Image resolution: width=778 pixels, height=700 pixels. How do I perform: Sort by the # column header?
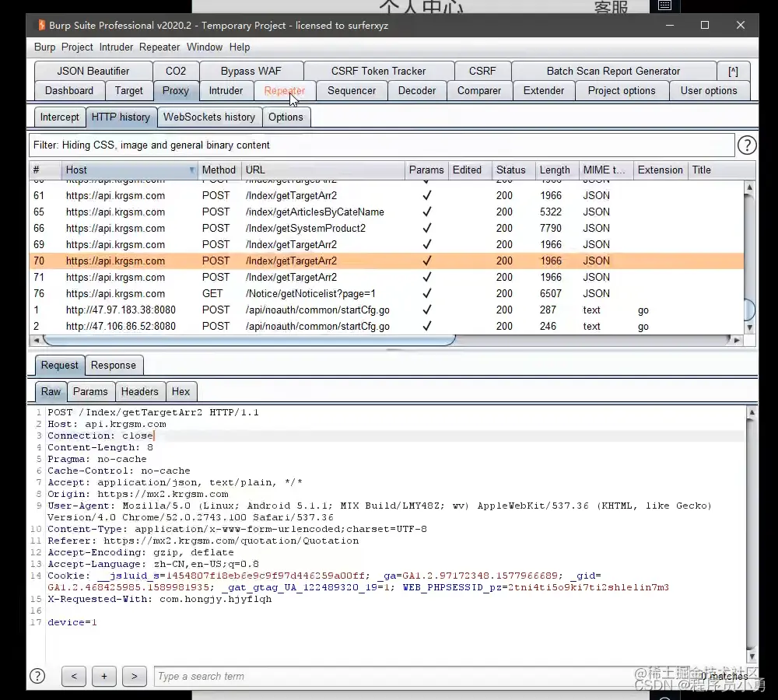click(45, 170)
